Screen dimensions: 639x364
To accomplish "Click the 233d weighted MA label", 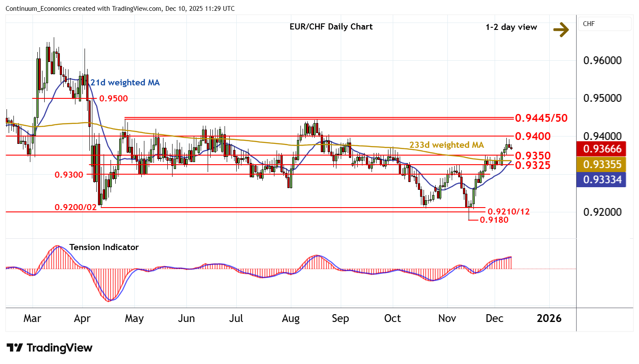I will [x=447, y=145].
